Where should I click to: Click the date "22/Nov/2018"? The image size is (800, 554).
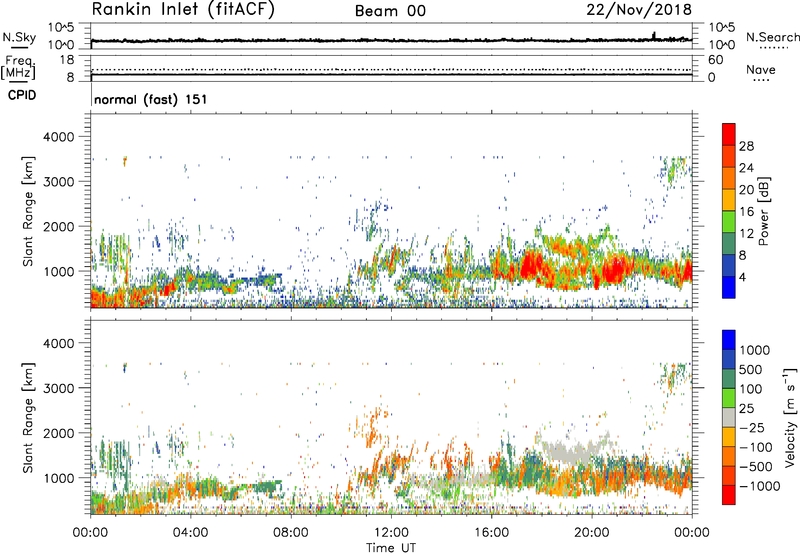639,9
